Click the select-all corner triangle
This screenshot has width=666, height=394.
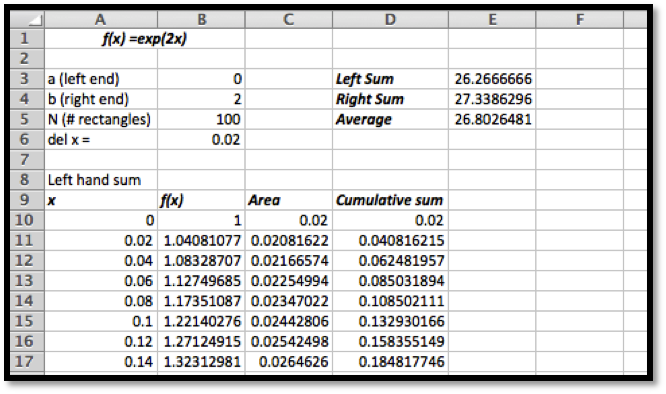pyautogui.click(x=28, y=20)
